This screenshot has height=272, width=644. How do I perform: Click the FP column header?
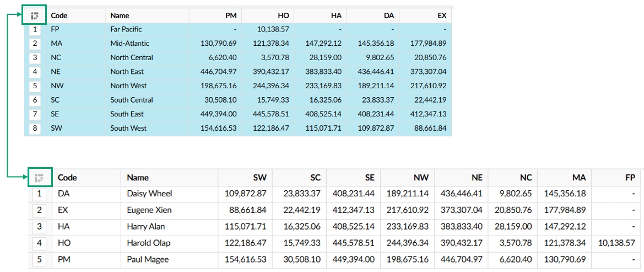(630, 178)
